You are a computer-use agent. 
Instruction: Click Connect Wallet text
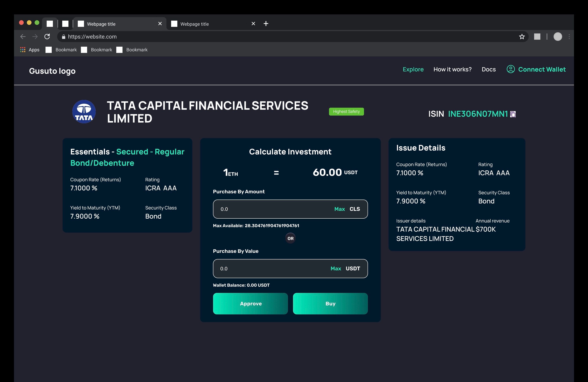point(542,69)
